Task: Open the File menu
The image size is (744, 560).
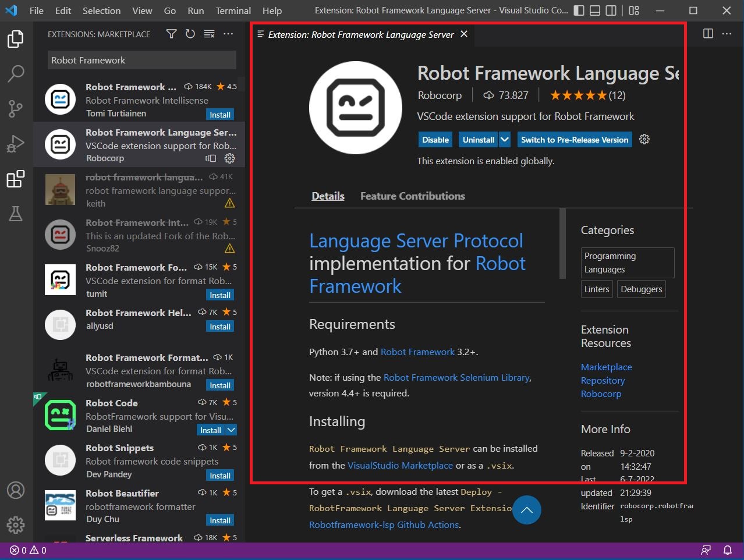Action: (37, 10)
